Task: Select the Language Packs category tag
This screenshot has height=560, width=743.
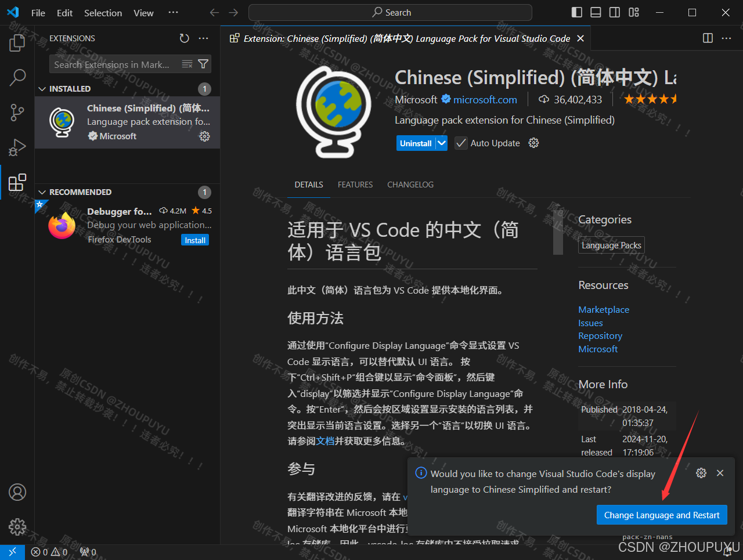Action: [611, 245]
